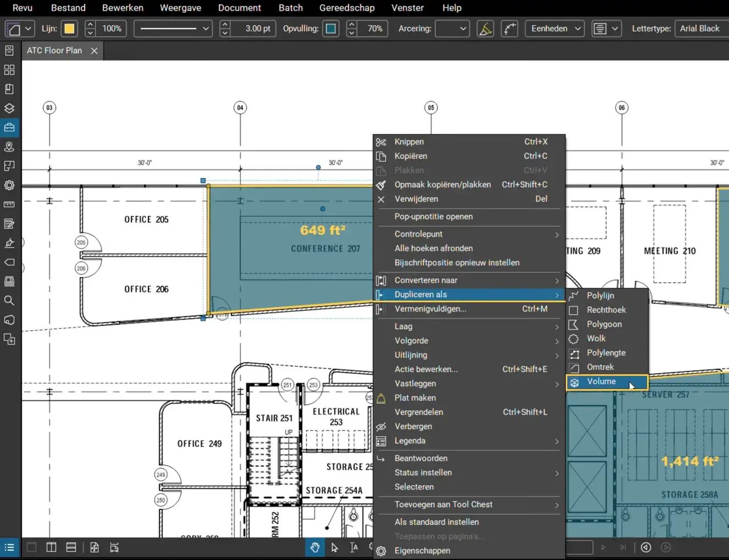Viewport: 729px width, 560px height.
Task: Open the Bookmarks panel icon
Action: coord(9,89)
